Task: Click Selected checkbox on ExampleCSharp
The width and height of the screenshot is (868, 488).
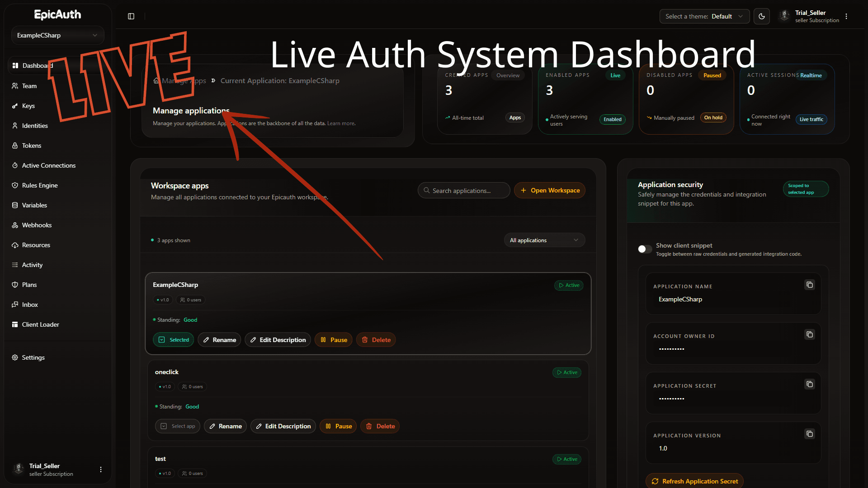Action: coord(174,340)
